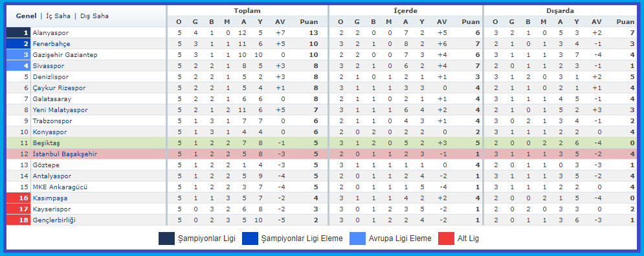Viewport: 644px width, 256px height.
Task: Switch to the Genel standings tab
Action: click(27, 16)
